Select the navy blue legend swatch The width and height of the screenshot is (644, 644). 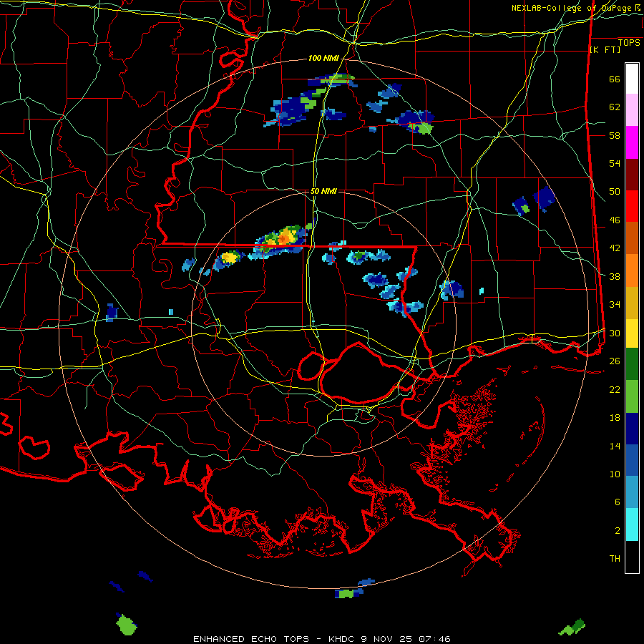pyautogui.click(x=632, y=429)
